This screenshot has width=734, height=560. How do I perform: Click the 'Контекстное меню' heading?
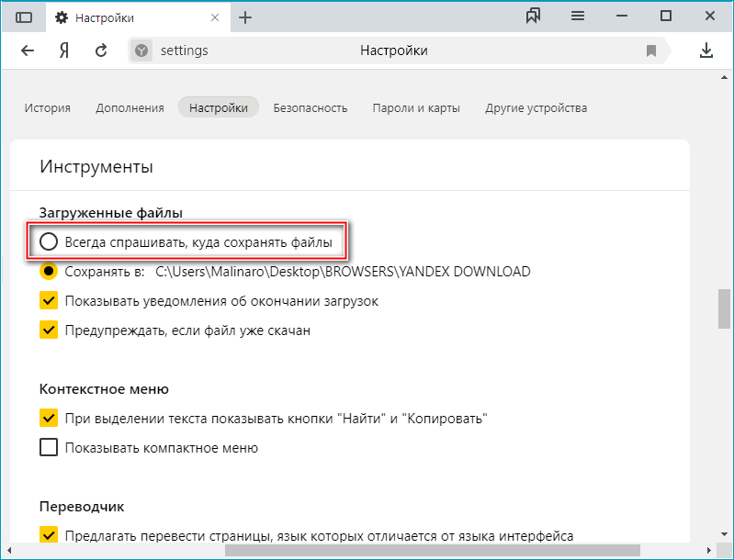pyautogui.click(x=104, y=389)
